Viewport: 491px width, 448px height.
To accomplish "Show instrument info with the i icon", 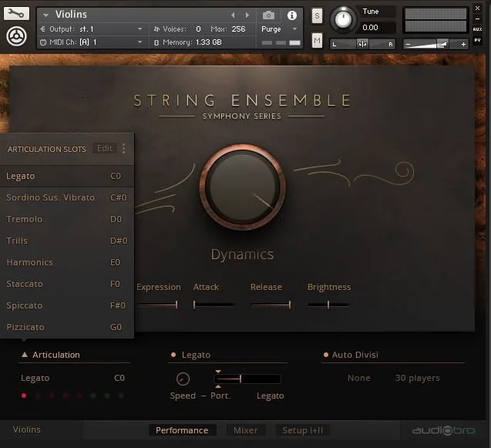I will coord(292,15).
